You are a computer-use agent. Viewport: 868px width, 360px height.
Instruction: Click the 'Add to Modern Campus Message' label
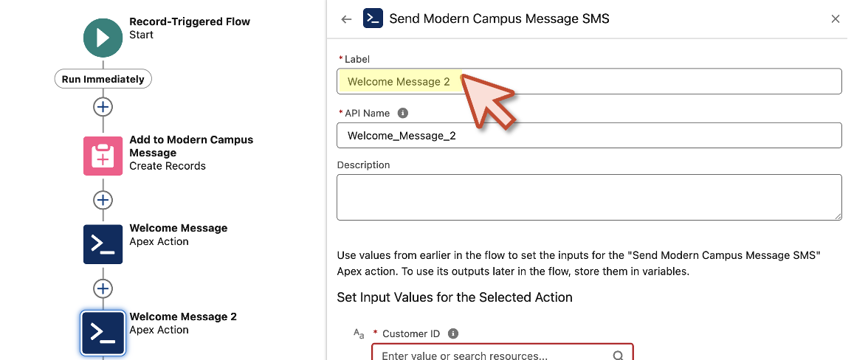click(x=191, y=146)
